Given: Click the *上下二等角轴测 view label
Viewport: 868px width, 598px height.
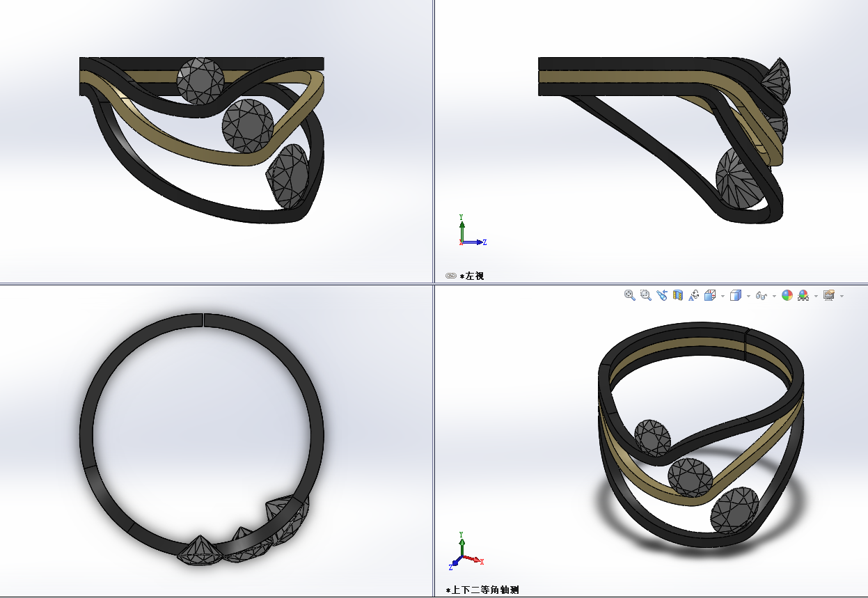Looking at the screenshot, I should (x=483, y=590).
